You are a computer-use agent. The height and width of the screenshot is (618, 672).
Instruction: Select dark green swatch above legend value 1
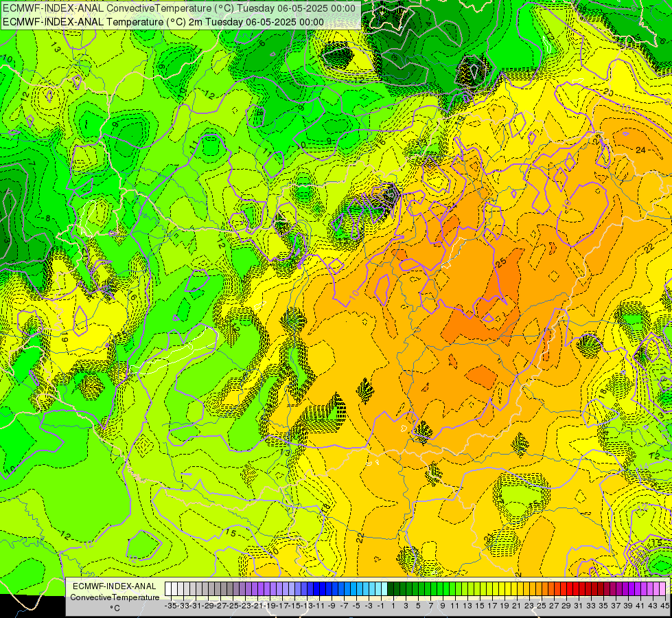391,589
